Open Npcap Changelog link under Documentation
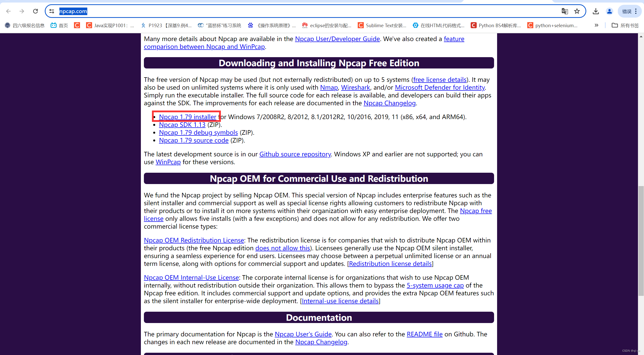The height and width of the screenshot is (355, 644). click(321, 342)
